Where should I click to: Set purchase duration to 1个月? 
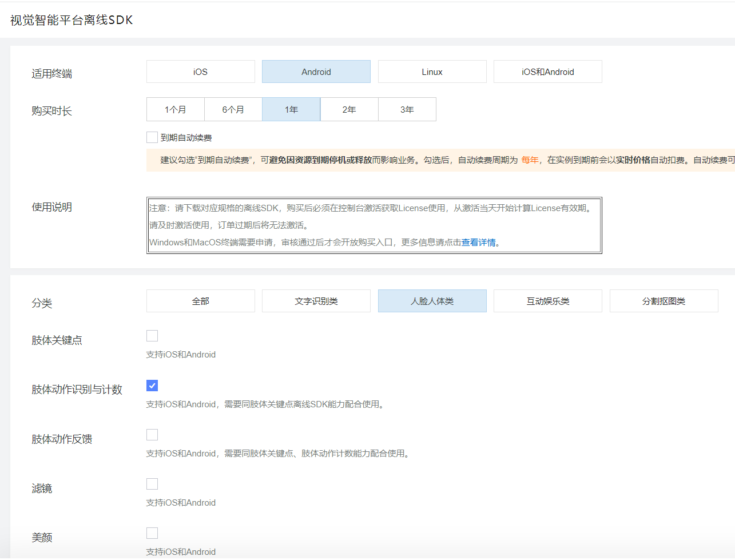click(176, 109)
